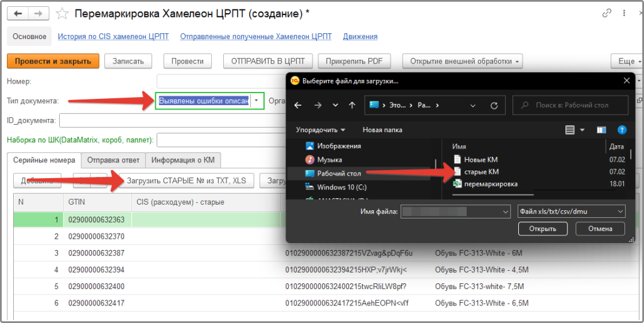
Task: Sort files by the Дата column header
Action: click(616, 146)
